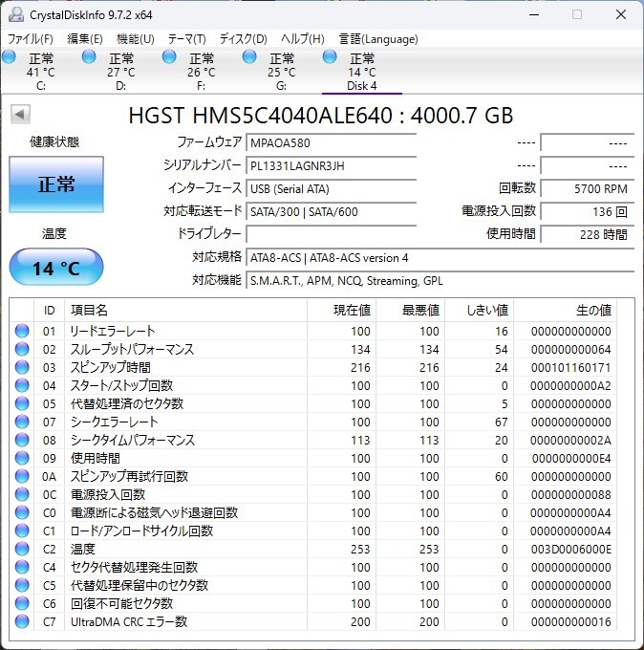
Task: Click the transfer mode field SATA/300 | SATA/600
Action: tap(332, 212)
